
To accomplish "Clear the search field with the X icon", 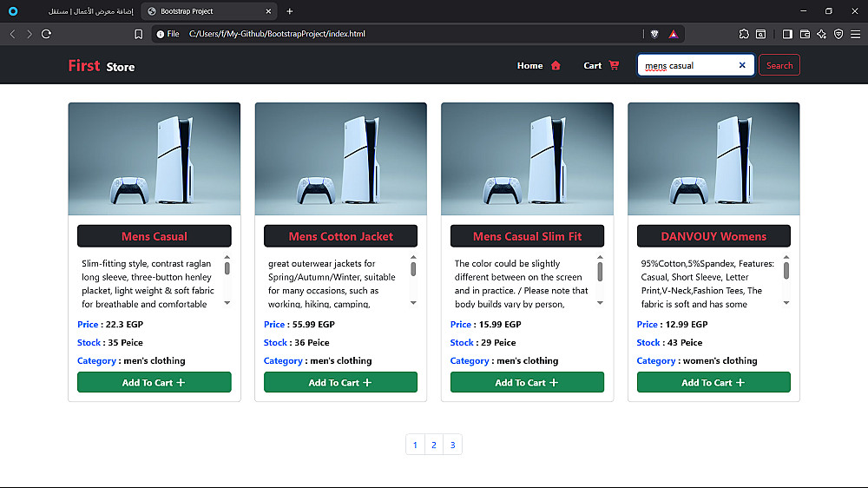I will [x=742, y=65].
